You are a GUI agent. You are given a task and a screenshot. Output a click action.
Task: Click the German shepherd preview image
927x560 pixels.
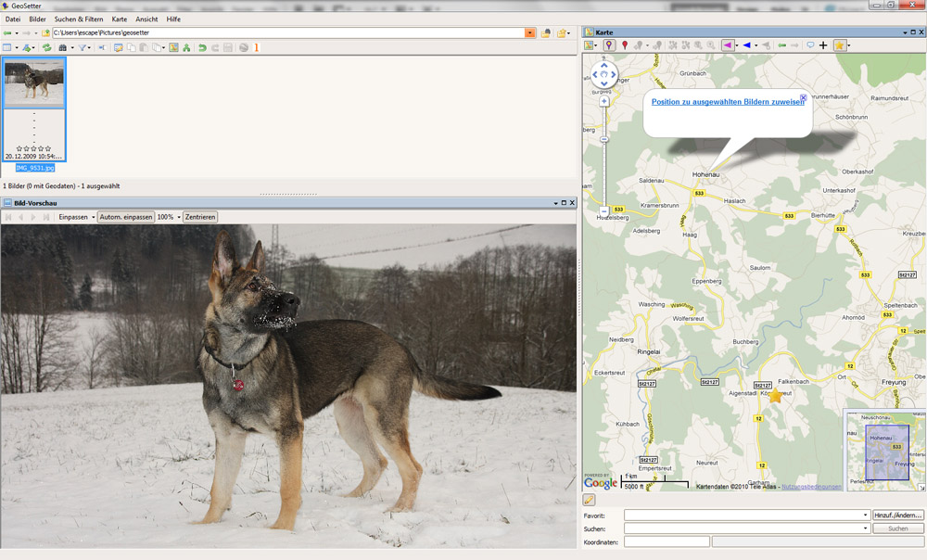point(288,386)
